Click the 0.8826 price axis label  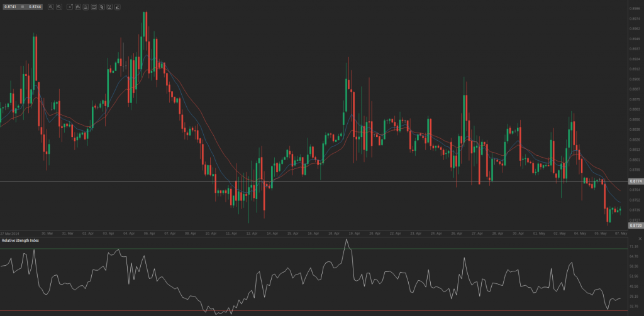tap(635, 139)
